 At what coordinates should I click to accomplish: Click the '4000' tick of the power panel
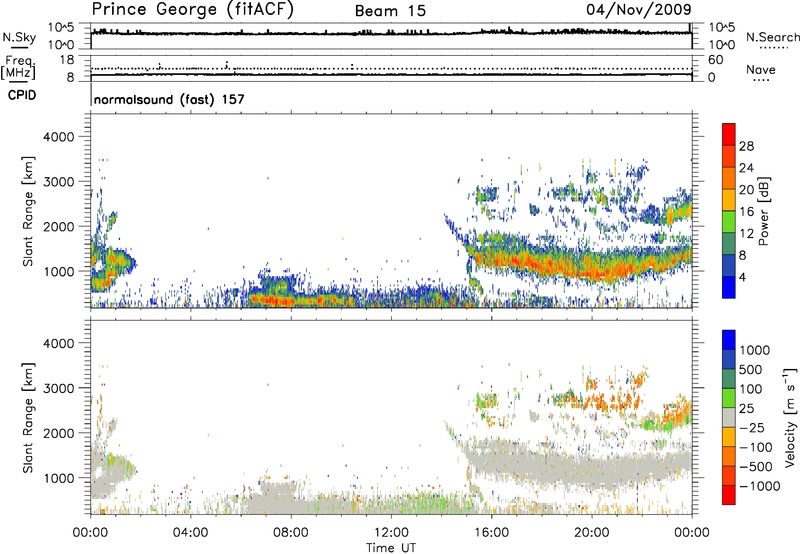point(59,137)
